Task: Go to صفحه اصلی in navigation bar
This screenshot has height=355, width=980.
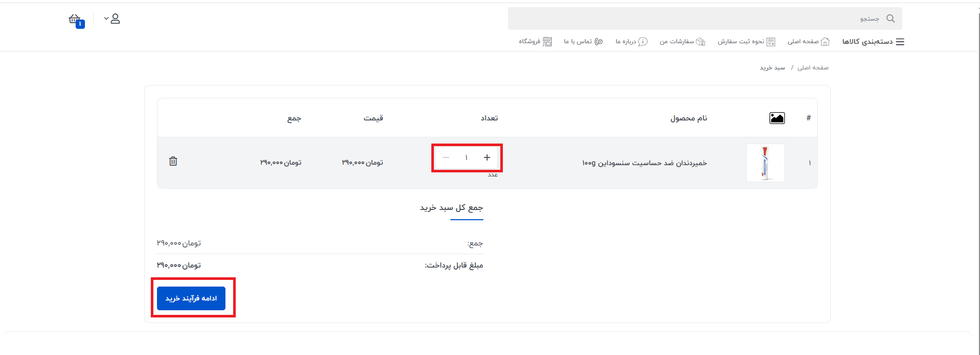Action: 808,42
